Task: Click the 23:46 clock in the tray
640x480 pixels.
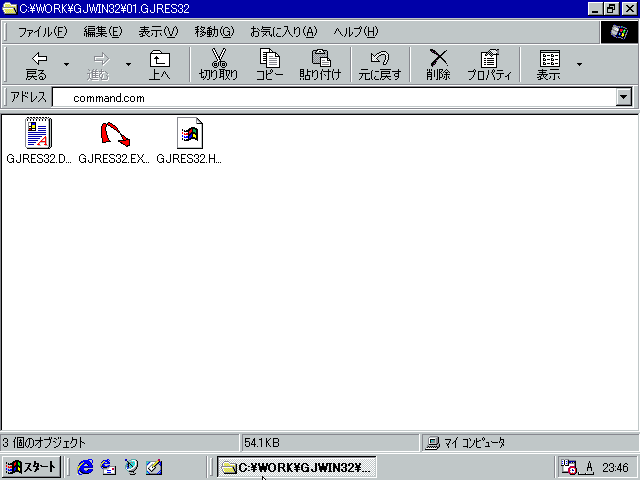Action: pyautogui.click(x=616, y=467)
